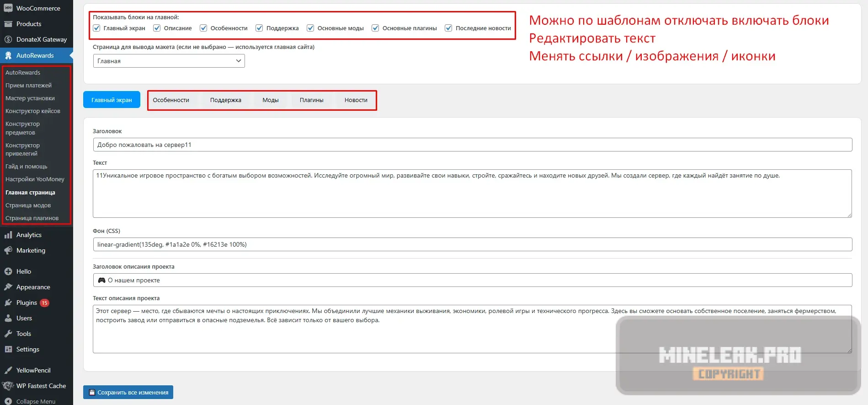Switch to the 'Новости' tab
The image size is (868, 405).
356,100
